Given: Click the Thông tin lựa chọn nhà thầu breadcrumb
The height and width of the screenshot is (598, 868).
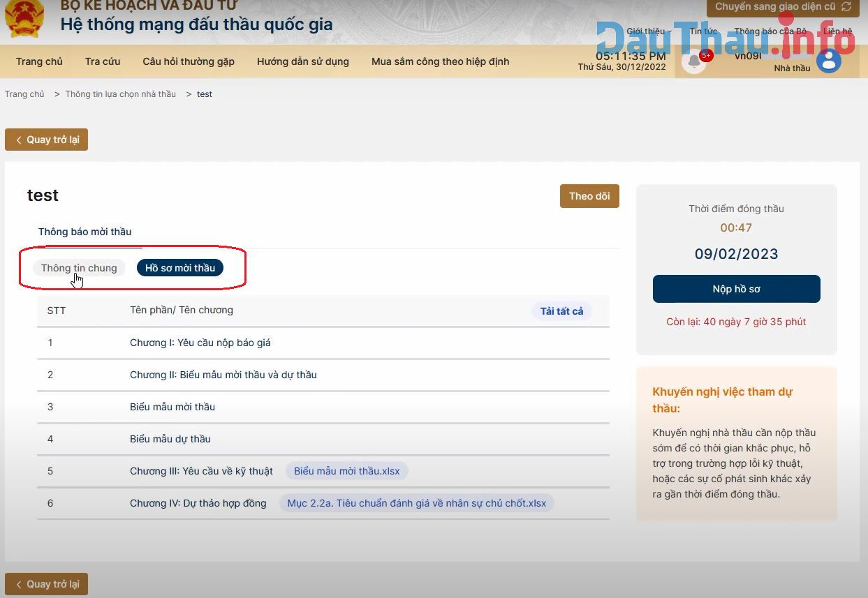Looking at the screenshot, I should (120, 94).
